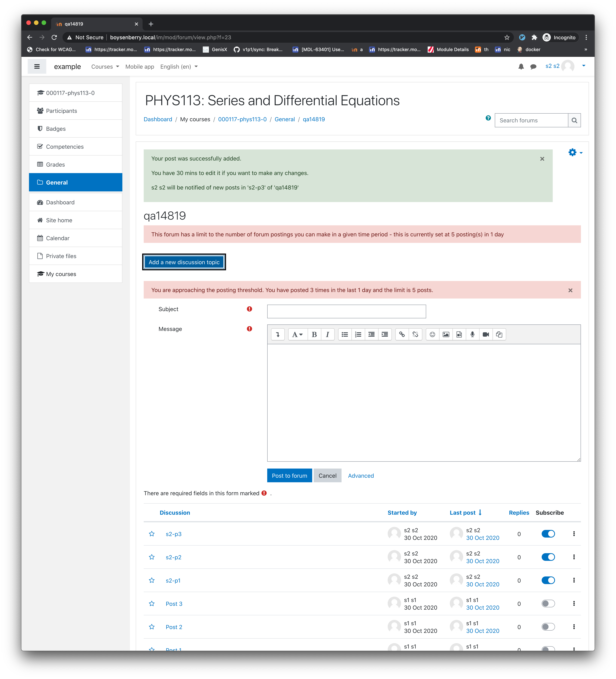616x679 pixels.
Task: Open the English (en) language dropdown
Action: (179, 67)
